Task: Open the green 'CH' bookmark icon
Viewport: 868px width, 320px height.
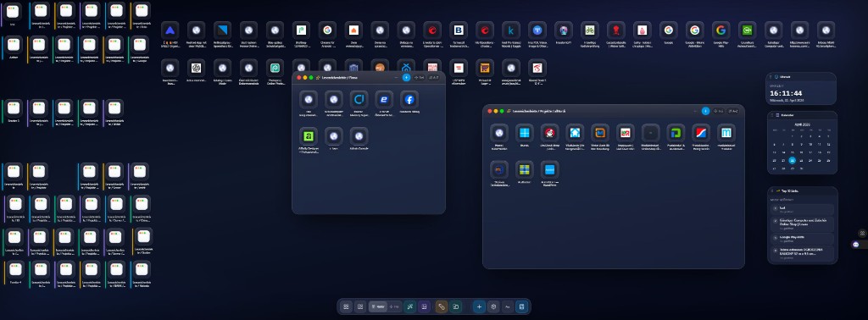Action: click(x=748, y=30)
